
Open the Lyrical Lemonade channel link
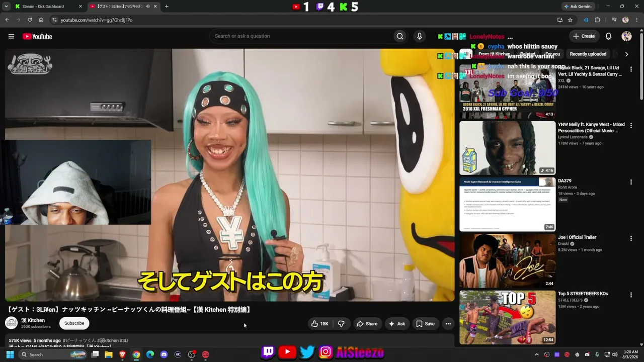[573, 137]
